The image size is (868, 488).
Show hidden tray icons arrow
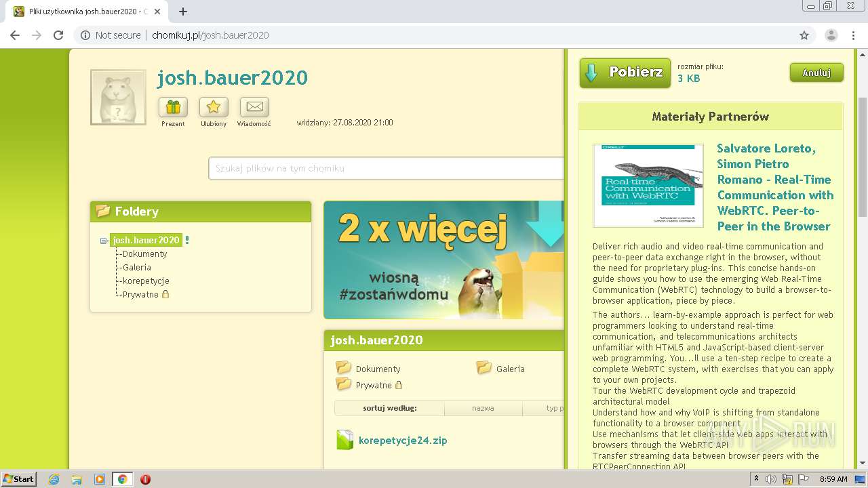point(756,479)
